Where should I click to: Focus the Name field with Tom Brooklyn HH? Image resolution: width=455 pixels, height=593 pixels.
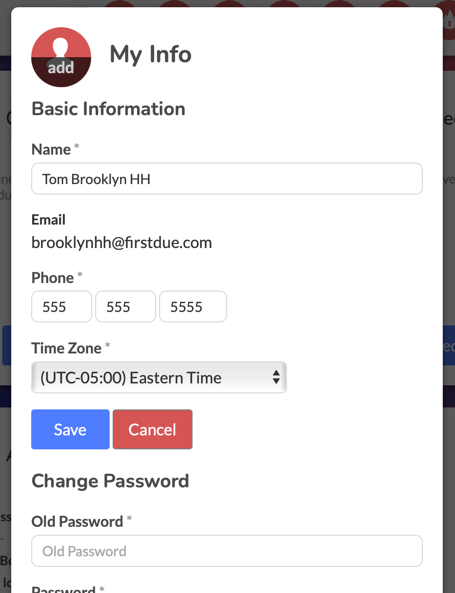coord(227,179)
